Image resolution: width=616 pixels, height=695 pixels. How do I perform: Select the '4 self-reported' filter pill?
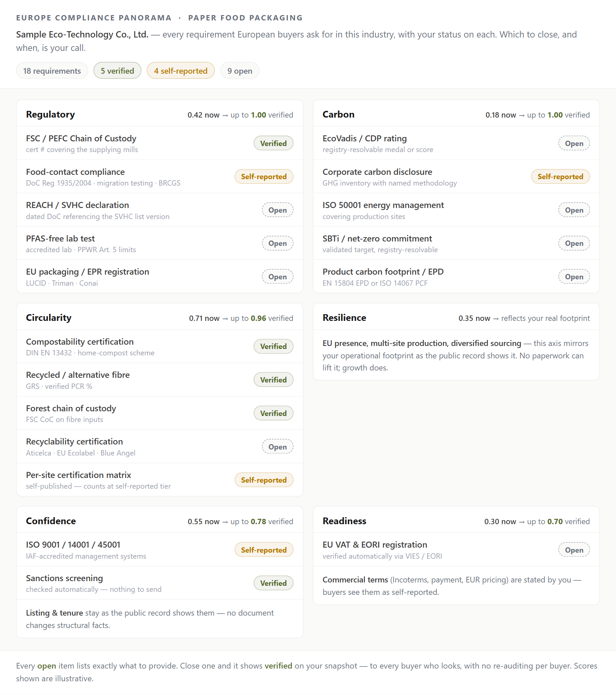(x=180, y=71)
